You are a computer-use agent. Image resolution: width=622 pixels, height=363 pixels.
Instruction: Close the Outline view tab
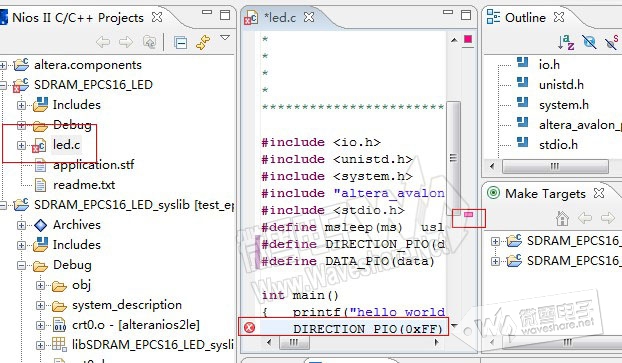point(559,17)
